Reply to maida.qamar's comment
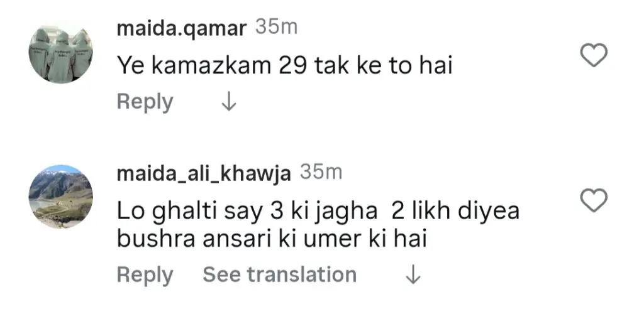Screen dimensions: 644x319 click(x=145, y=102)
